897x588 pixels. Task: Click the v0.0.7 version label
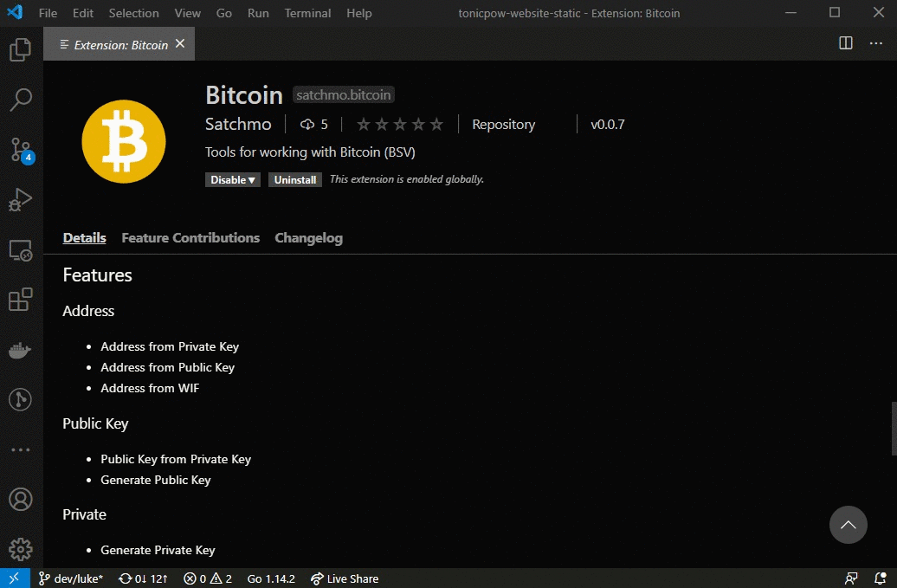coord(608,124)
